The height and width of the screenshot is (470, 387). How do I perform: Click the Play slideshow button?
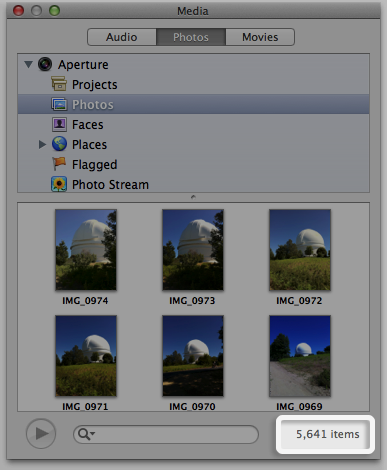click(41, 434)
